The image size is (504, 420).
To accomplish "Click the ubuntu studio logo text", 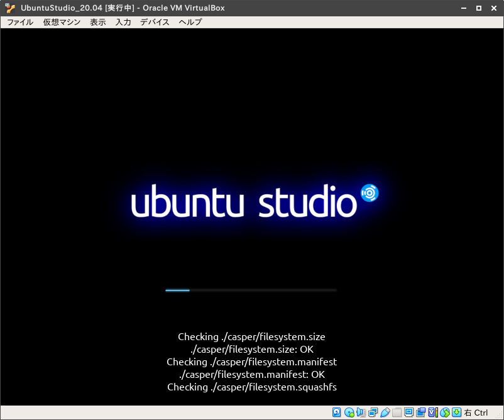I will click(244, 201).
